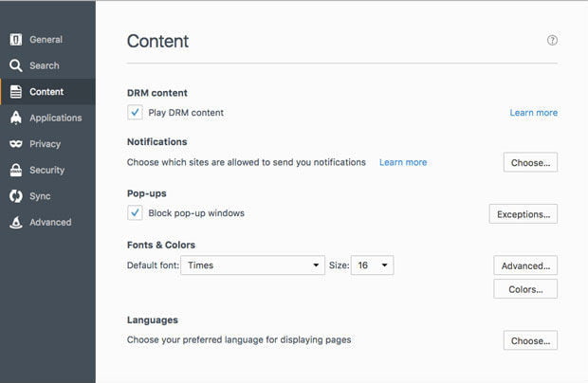The width and height of the screenshot is (588, 383).
Task: Click the Sync arrows icon
Action: (x=15, y=196)
